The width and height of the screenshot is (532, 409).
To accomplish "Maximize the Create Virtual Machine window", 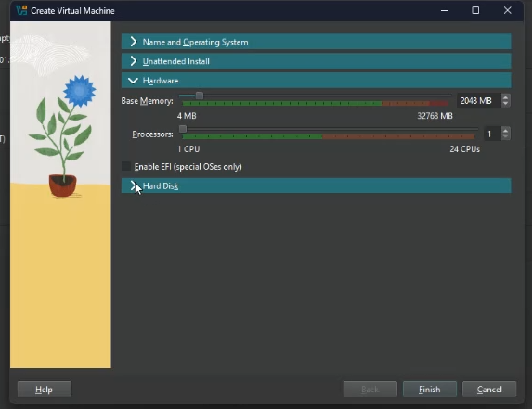I will pyautogui.click(x=475, y=10).
